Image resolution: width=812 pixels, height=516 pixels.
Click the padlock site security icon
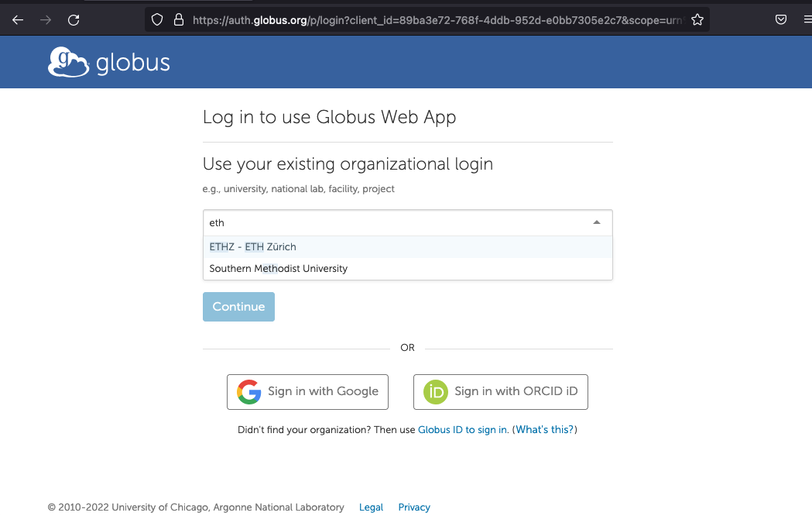pos(179,20)
